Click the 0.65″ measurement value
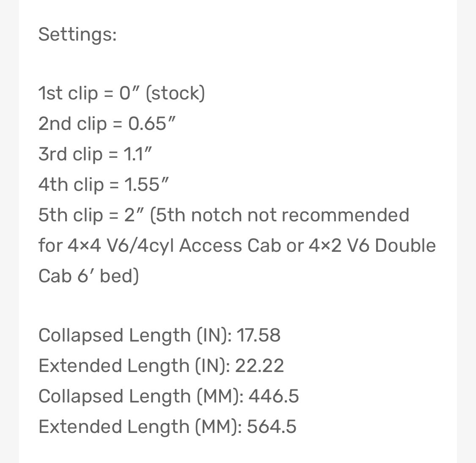 [152, 124]
